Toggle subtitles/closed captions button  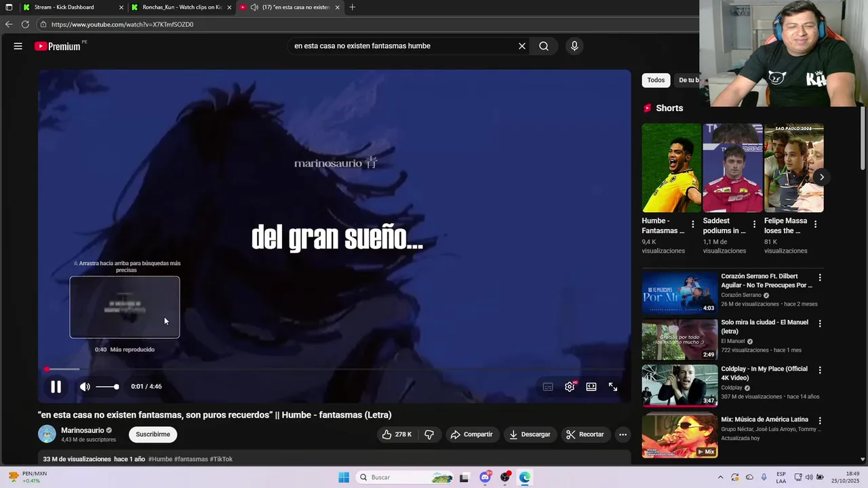coord(548,386)
